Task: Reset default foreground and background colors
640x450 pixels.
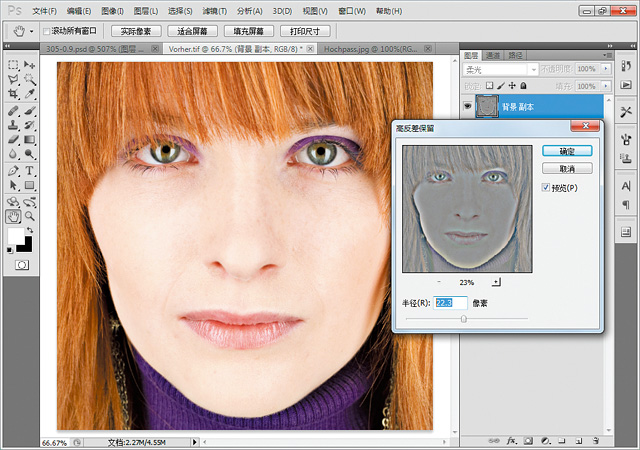Action: click(9, 250)
